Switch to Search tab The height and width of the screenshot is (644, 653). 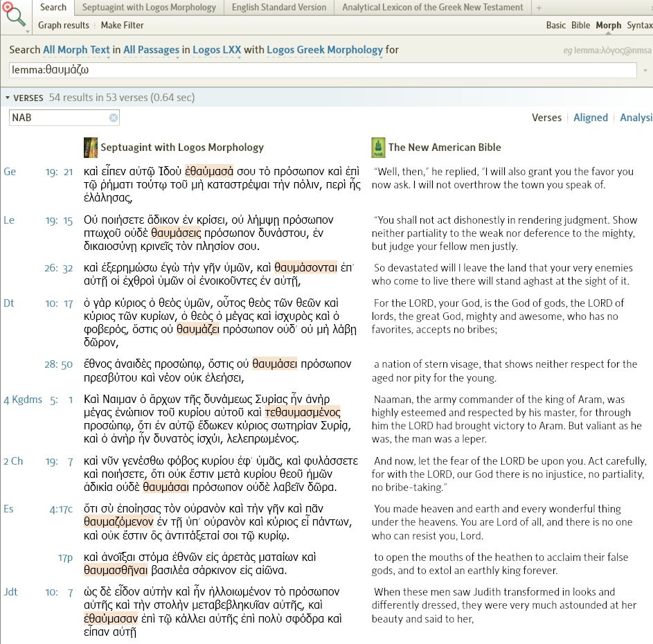(53, 8)
